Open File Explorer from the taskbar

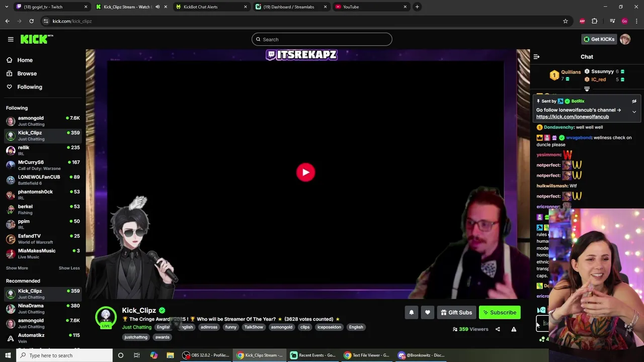[x=170, y=355]
